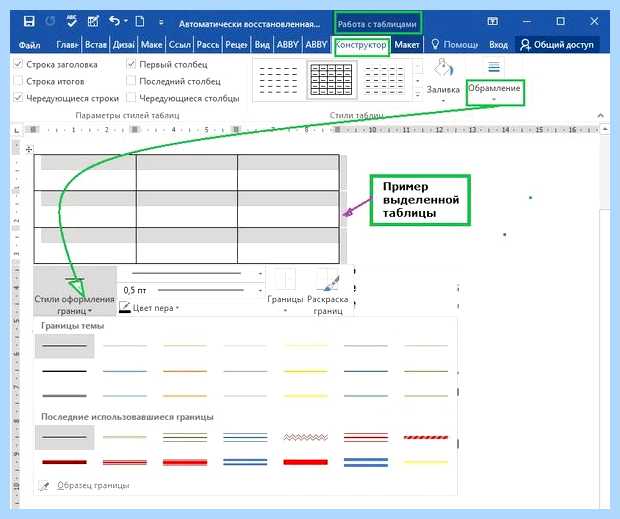
Task: Click the spelling check icon
Action: tap(71, 21)
